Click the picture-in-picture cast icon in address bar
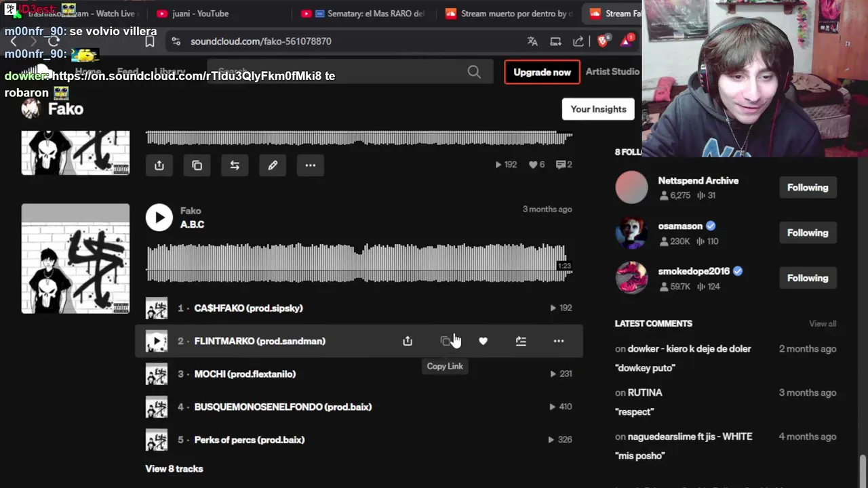This screenshot has height=488, width=868. pos(555,41)
